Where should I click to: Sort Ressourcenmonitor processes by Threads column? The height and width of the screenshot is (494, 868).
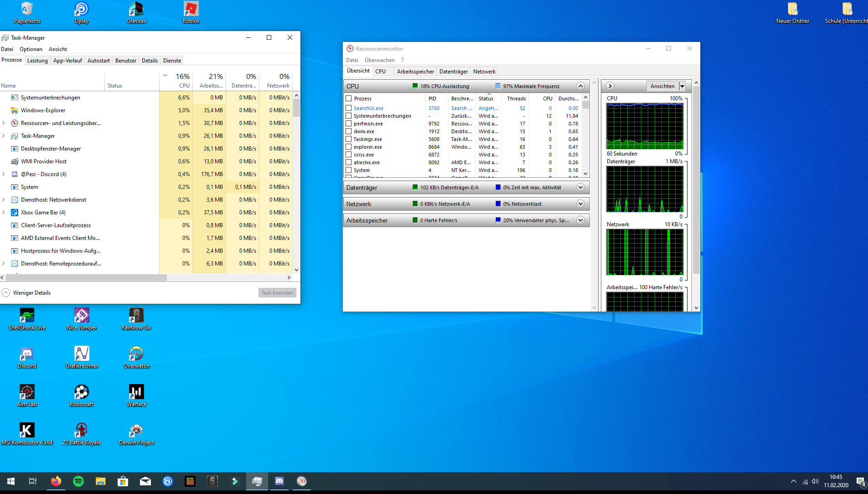[x=517, y=99]
